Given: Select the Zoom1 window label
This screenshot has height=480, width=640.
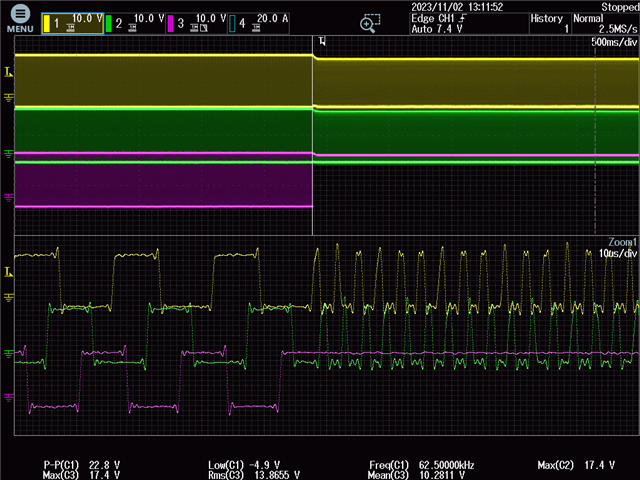Looking at the screenshot, I should 622,242.
